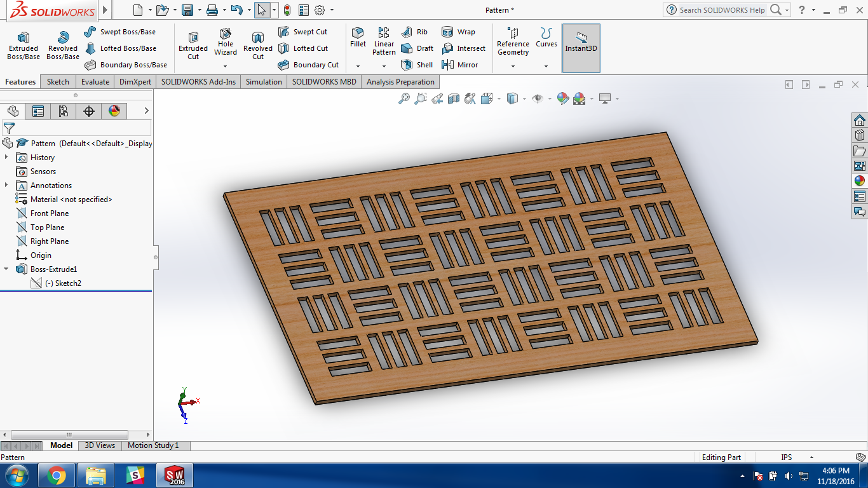Open the Appearances task pane icon
Screen dimensions: 868x488
tap(859, 181)
